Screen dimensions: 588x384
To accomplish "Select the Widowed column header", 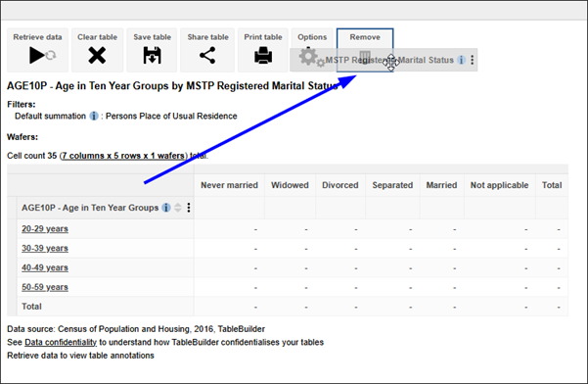I will [x=290, y=185].
